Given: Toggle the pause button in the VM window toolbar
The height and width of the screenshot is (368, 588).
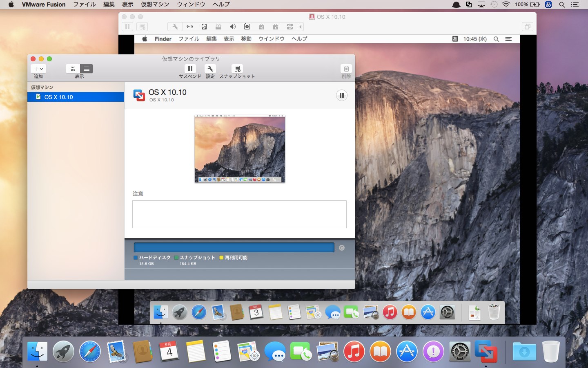Looking at the screenshot, I should [x=127, y=27].
